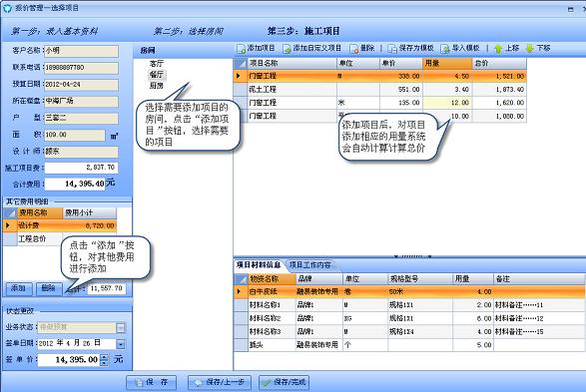Select 厨房 in the room list
The width and height of the screenshot is (586, 392).
156,86
